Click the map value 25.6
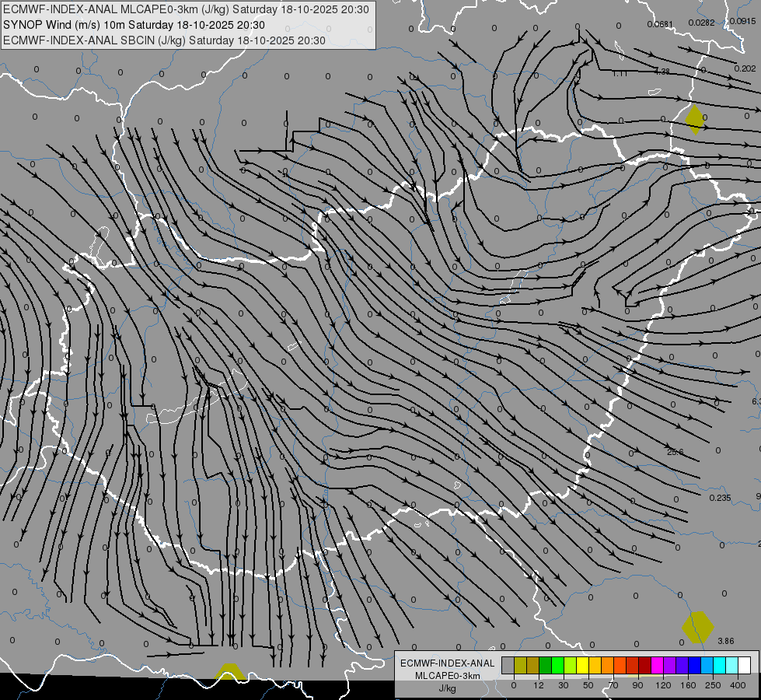 tap(675, 452)
